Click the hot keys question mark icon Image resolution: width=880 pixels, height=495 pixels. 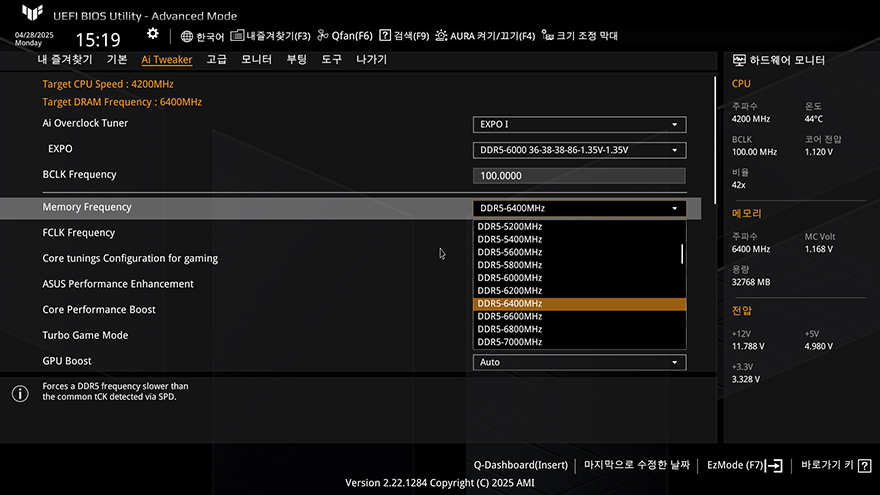pyautogui.click(x=865, y=465)
